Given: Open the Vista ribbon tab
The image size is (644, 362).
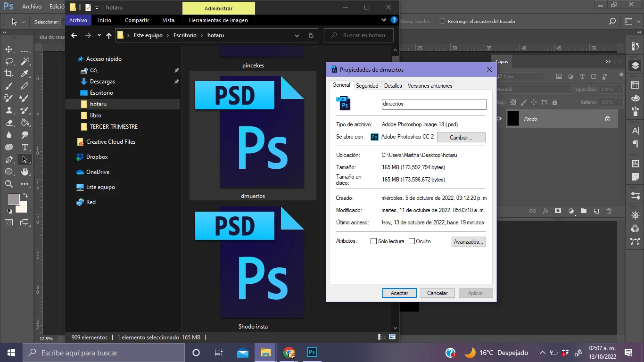Looking at the screenshot, I should (168, 20).
